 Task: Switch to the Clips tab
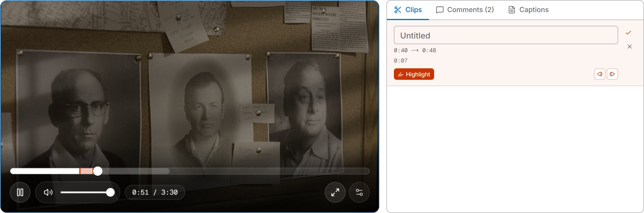[408, 10]
